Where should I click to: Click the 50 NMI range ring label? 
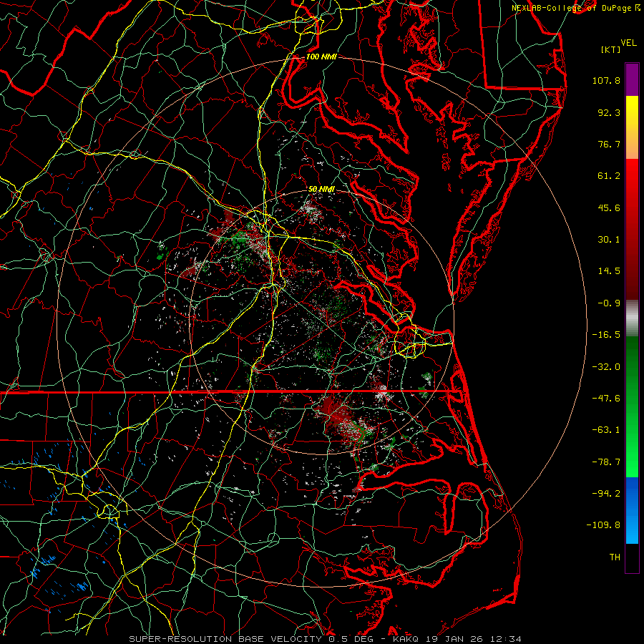(x=321, y=189)
